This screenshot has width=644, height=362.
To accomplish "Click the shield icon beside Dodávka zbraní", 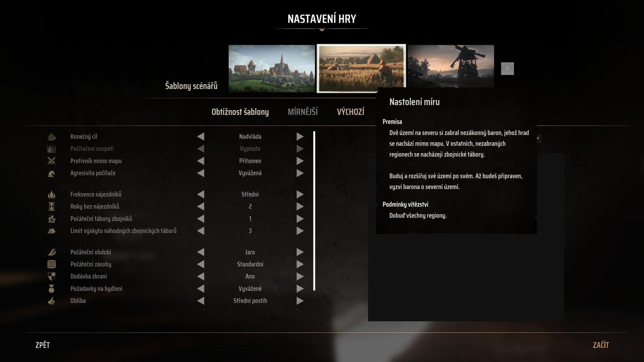I will (52, 276).
